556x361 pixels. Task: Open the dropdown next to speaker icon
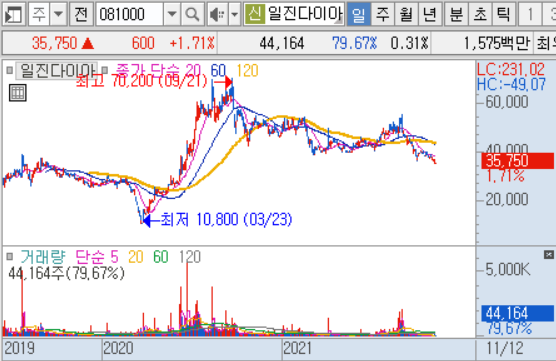[x=234, y=15]
